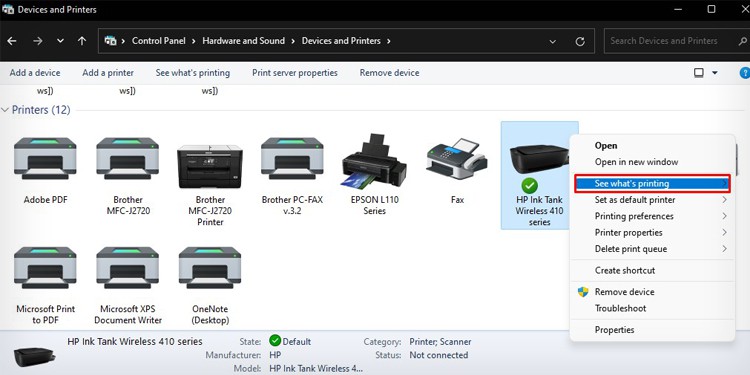Click the Not connected status text
The height and width of the screenshot is (375, 750).
click(x=439, y=355)
